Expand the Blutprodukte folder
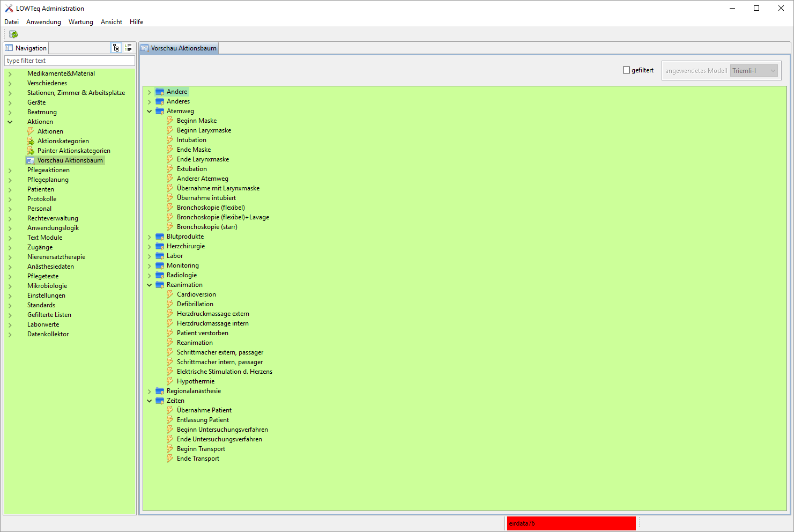 coord(150,237)
